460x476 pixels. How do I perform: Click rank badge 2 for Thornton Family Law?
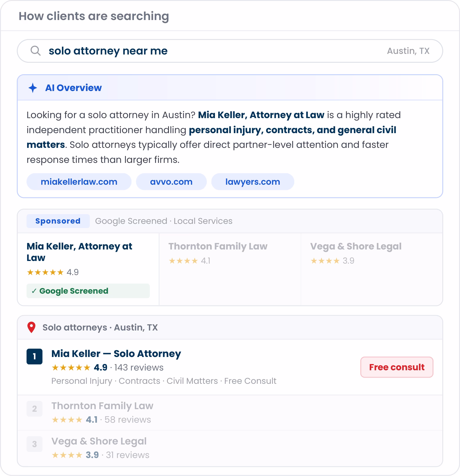pos(34,409)
